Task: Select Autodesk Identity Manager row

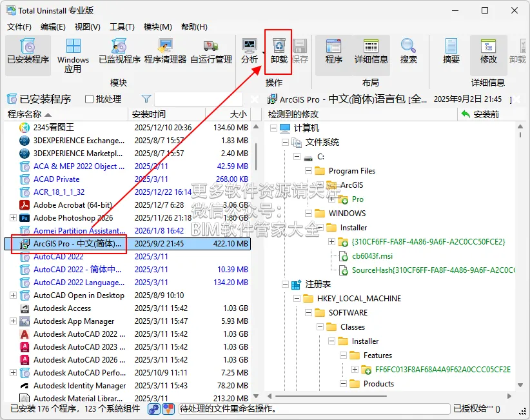Action: coord(127,386)
